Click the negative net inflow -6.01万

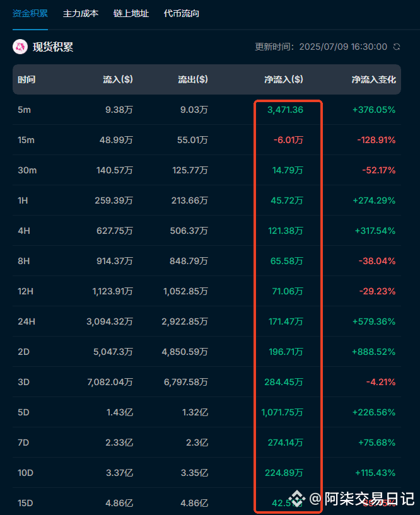tap(289, 140)
